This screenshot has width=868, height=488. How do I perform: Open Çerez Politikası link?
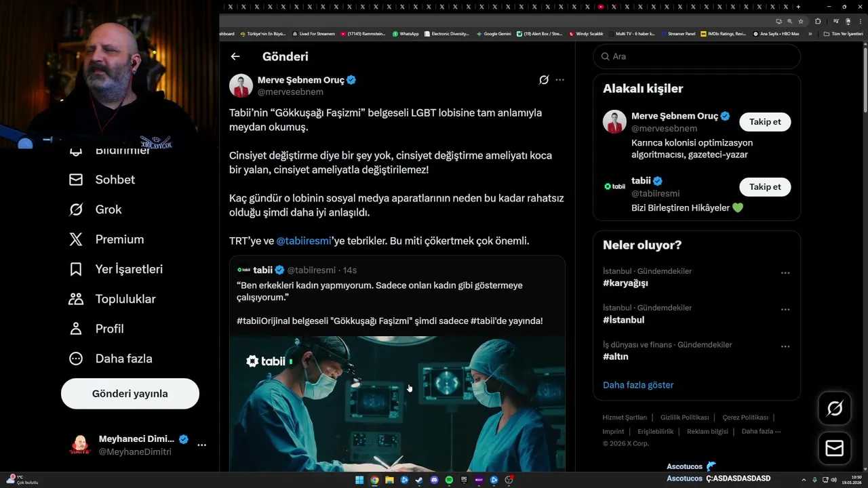pos(745,418)
